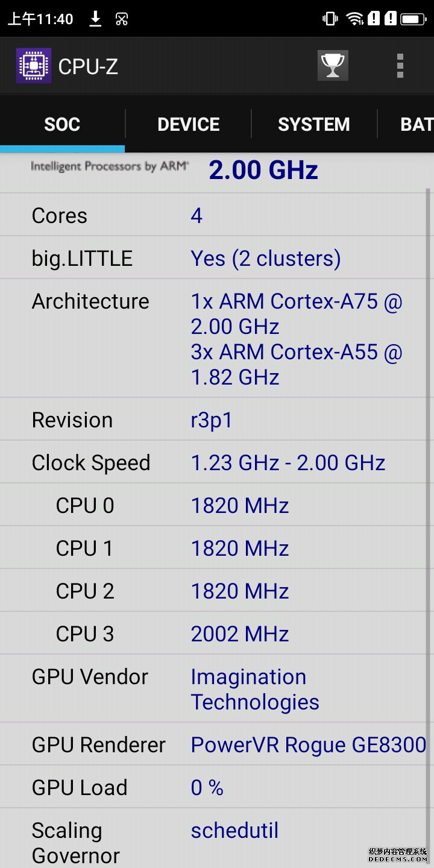
Task: Open the three-dot overflow menu
Action: 400,66
